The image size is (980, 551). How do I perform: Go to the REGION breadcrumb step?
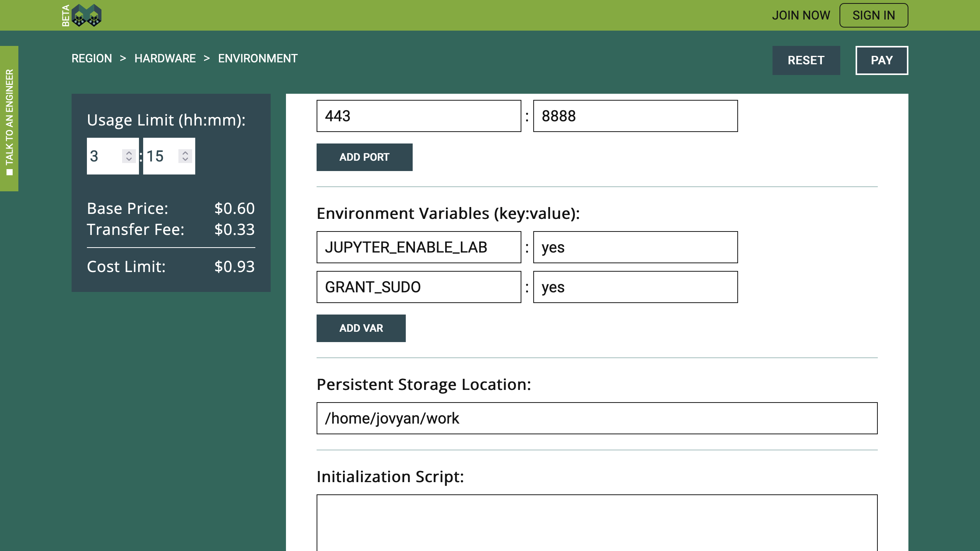[92, 59]
